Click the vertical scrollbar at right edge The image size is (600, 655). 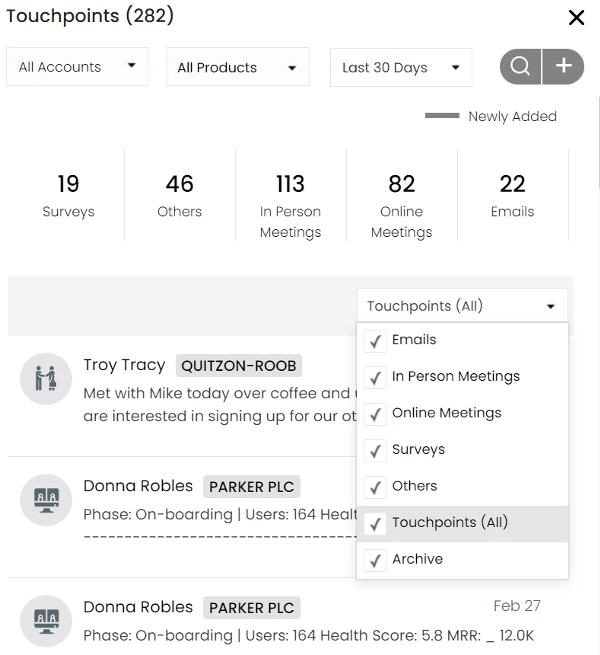pyautogui.click(x=599, y=142)
